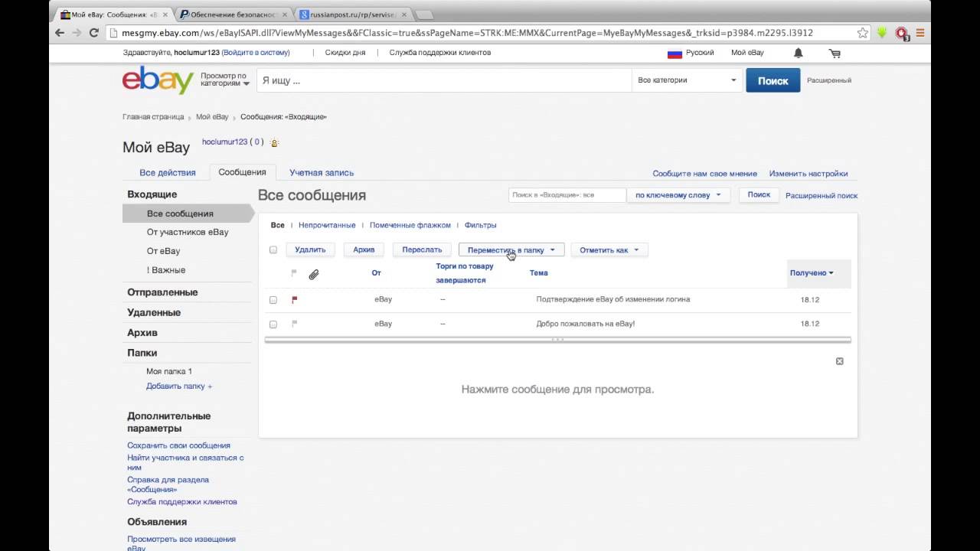Click the feedback star icon beside username
Viewport: 980px width, 551px height.
[x=275, y=142]
